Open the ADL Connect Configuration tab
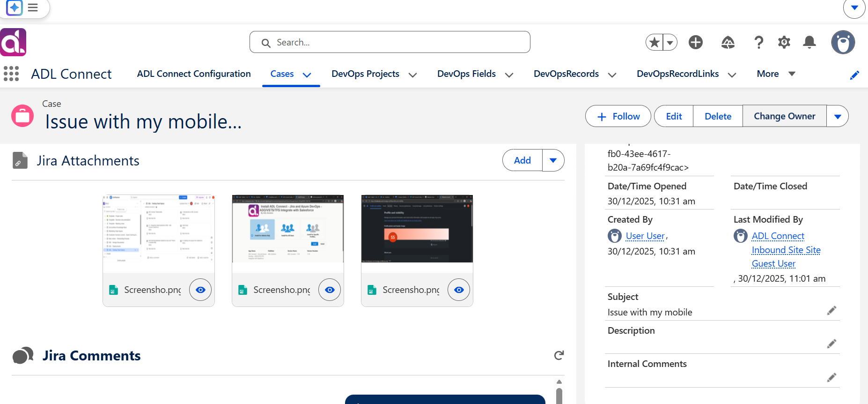 coord(194,74)
